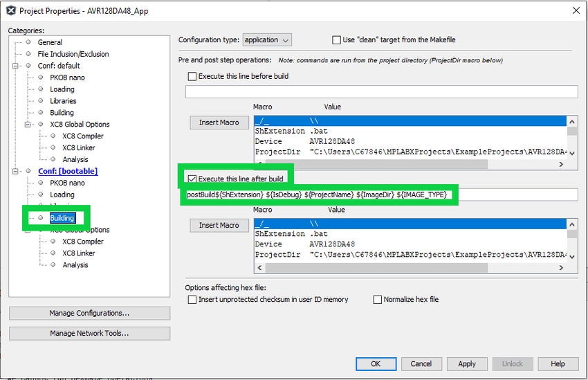Viewport: 588px width, 380px height.
Task: Select Analysis under bootable XC8 Global Options
Action: pyautogui.click(x=75, y=265)
